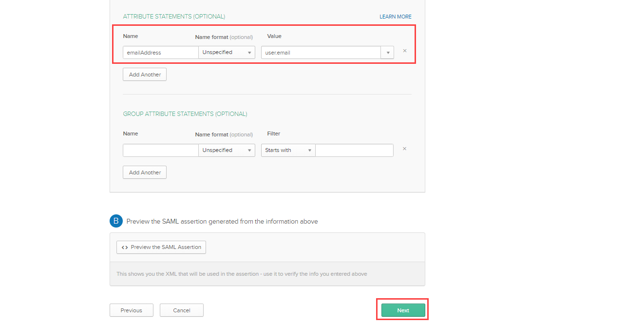The width and height of the screenshot is (644, 324).
Task: Click the Attribute Statements (Optional) heading
Action: [174, 17]
